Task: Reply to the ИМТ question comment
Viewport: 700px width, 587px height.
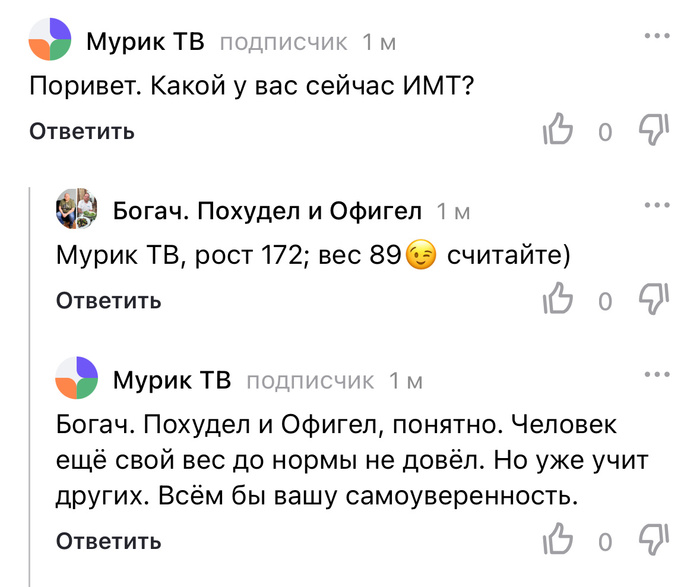Action: [81, 131]
